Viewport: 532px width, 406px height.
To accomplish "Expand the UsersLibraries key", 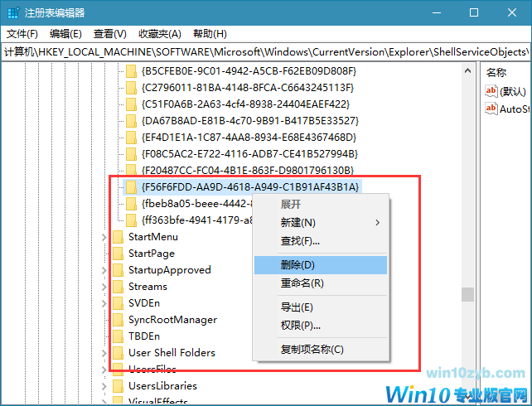I will (x=104, y=386).
